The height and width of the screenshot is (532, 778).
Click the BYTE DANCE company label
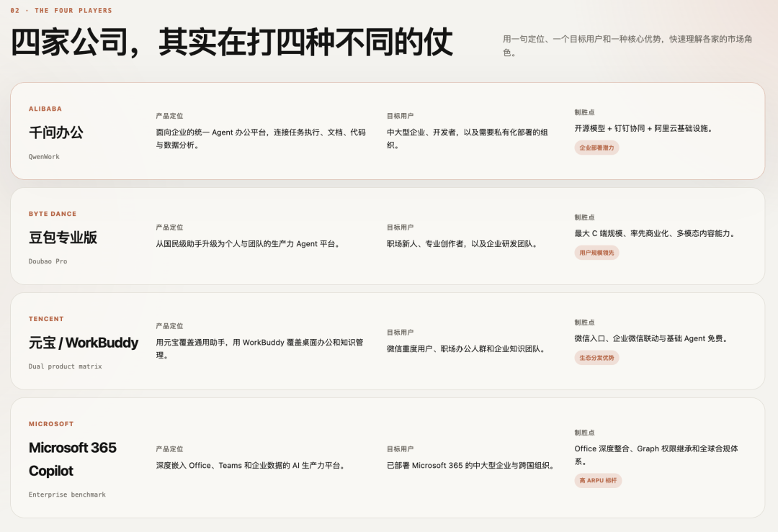53,214
